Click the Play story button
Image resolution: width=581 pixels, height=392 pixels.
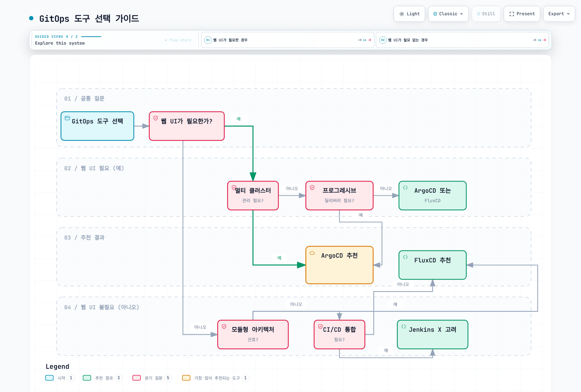point(178,40)
